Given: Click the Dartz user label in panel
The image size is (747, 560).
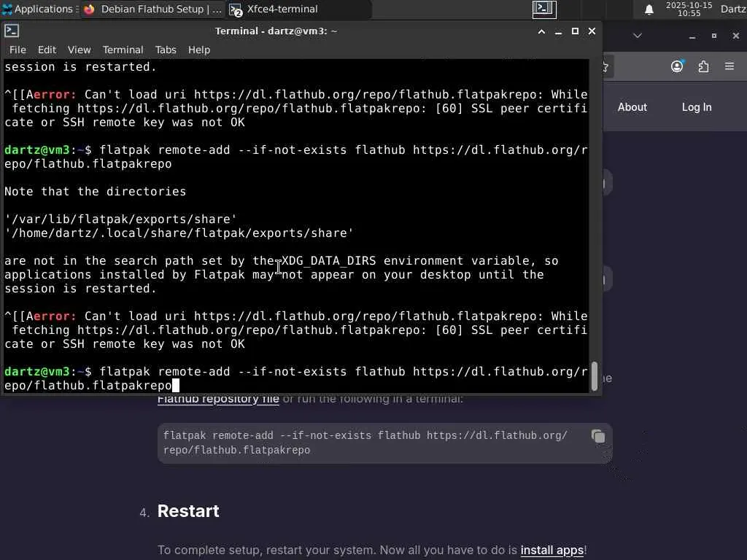Looking at the screenshot, I should 733,9.
